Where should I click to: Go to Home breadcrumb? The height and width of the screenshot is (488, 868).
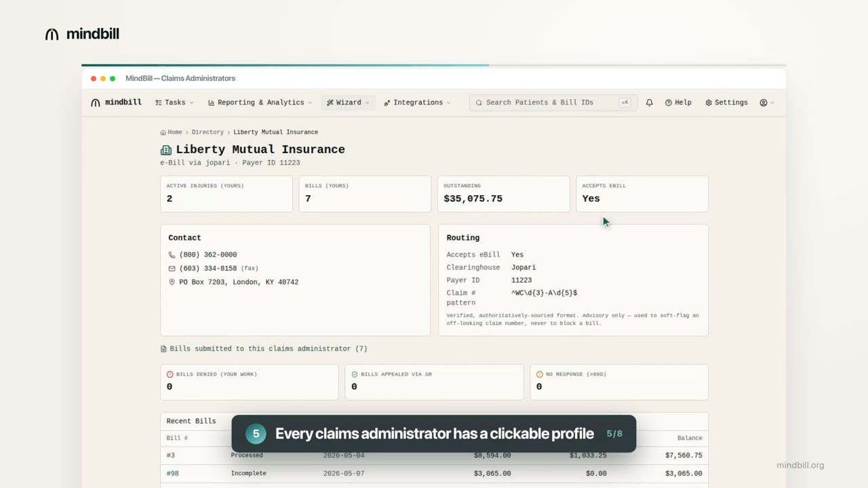pos(171,132)
